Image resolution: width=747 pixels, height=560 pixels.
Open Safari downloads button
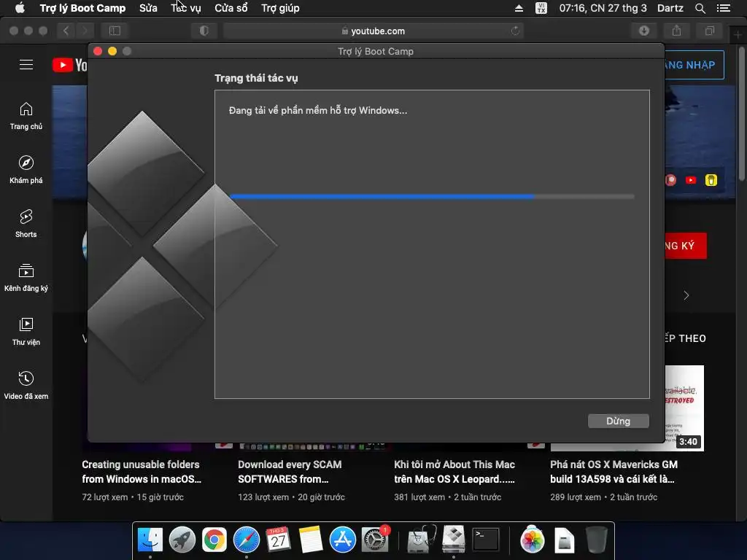click(643, 31)
